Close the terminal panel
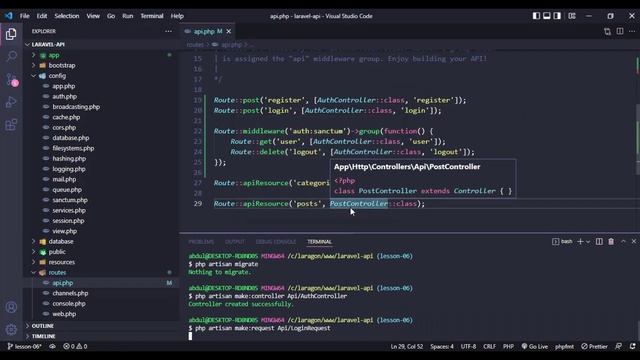This screenshot has width=640, height=360. (634, 242)
